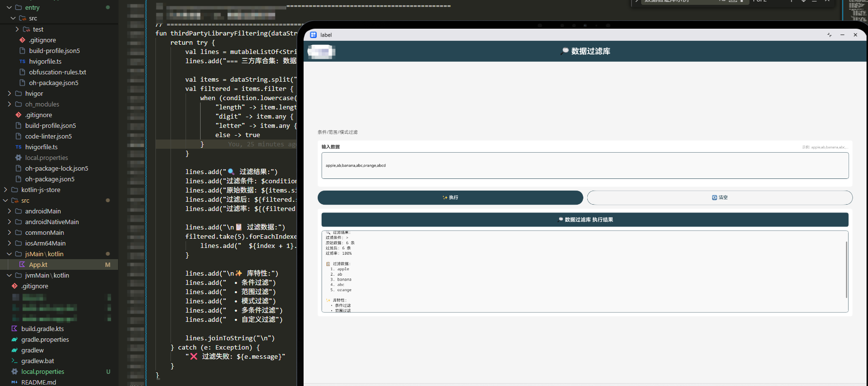Image resolution: width=868 pixels, height=386 pixels.
Task: Expand the androidNativeMain folder
Action: coord(9,222)
